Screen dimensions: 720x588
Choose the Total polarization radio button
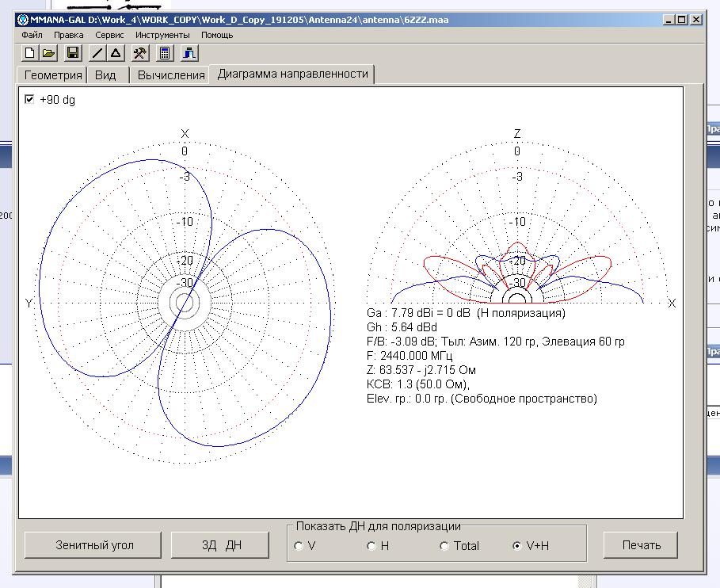point(444,546)
